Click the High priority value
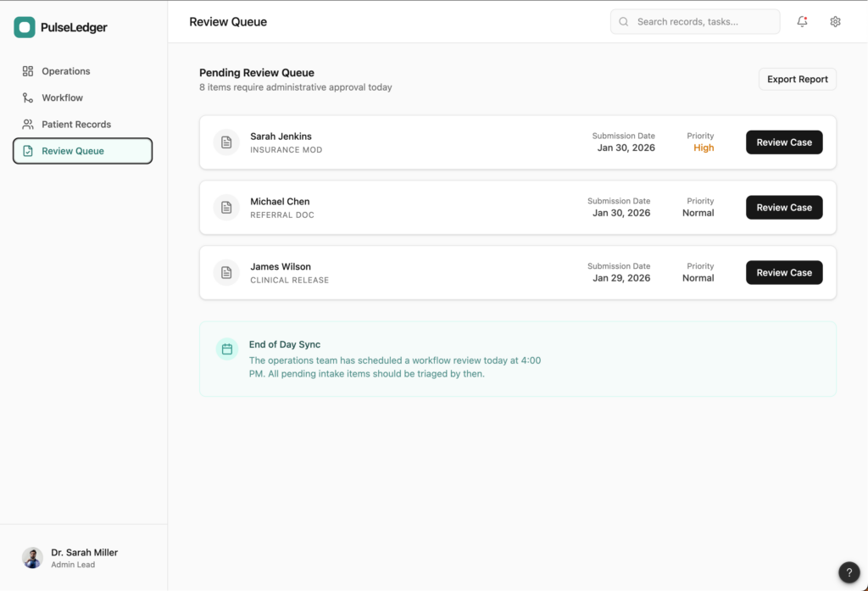 coord(704,148)
